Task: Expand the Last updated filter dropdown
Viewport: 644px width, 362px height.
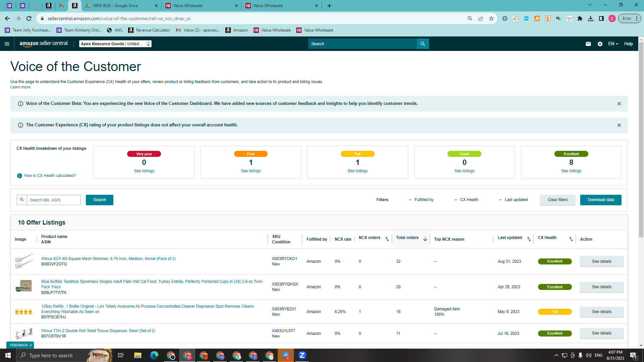Action: [513, 200]
